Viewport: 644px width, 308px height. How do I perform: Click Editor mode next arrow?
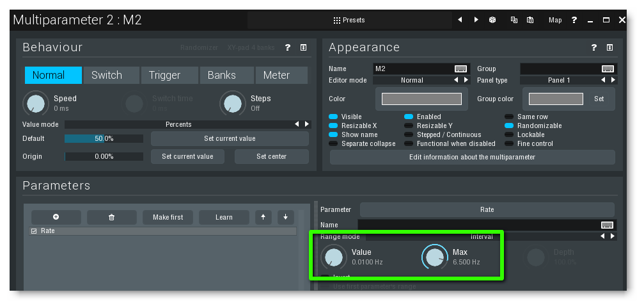(466, 80)
